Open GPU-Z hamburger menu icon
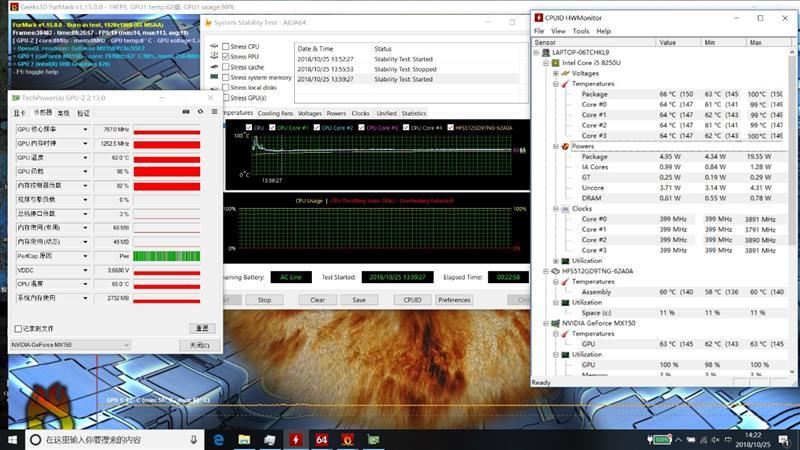800x450 pixels. (214, 112)
